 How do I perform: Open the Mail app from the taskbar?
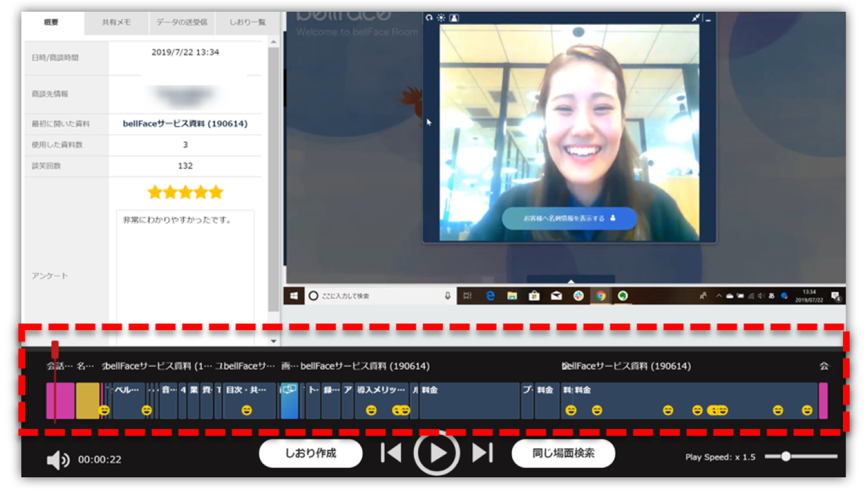[x=556, y=296]
